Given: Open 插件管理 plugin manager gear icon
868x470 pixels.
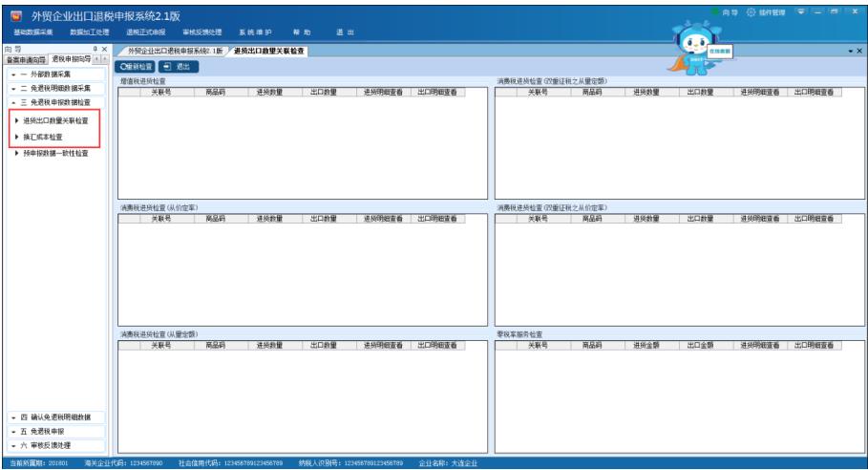Looking at the screenshot, I should [x=752, y=11].
